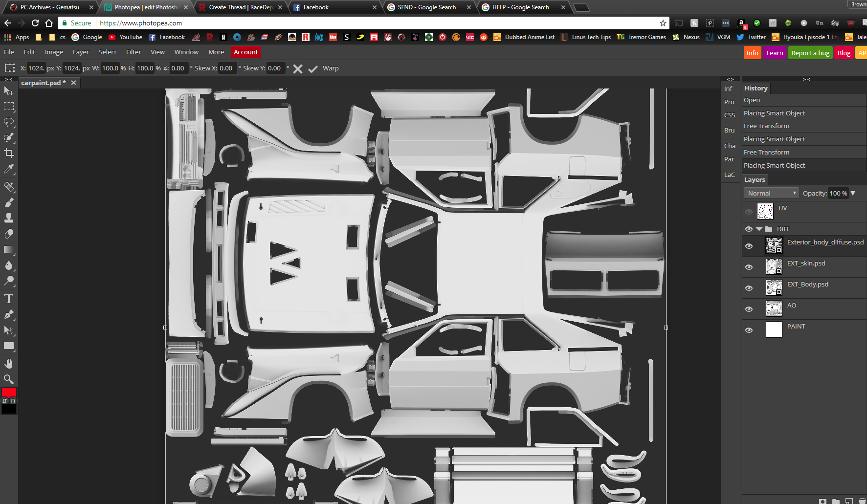Open the Opacity slider dropdown arrow
Viewport: 867px width, 504px height.
click(x=853, y=193)
